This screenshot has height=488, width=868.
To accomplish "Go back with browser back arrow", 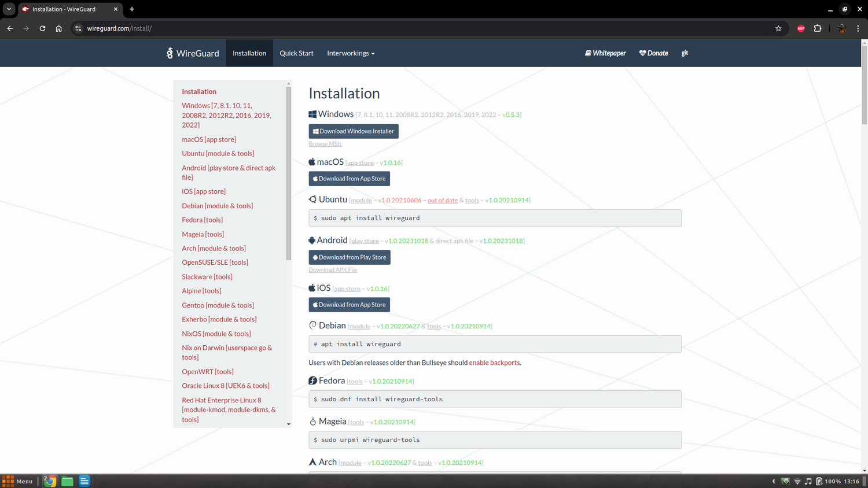I will point(10,28).
